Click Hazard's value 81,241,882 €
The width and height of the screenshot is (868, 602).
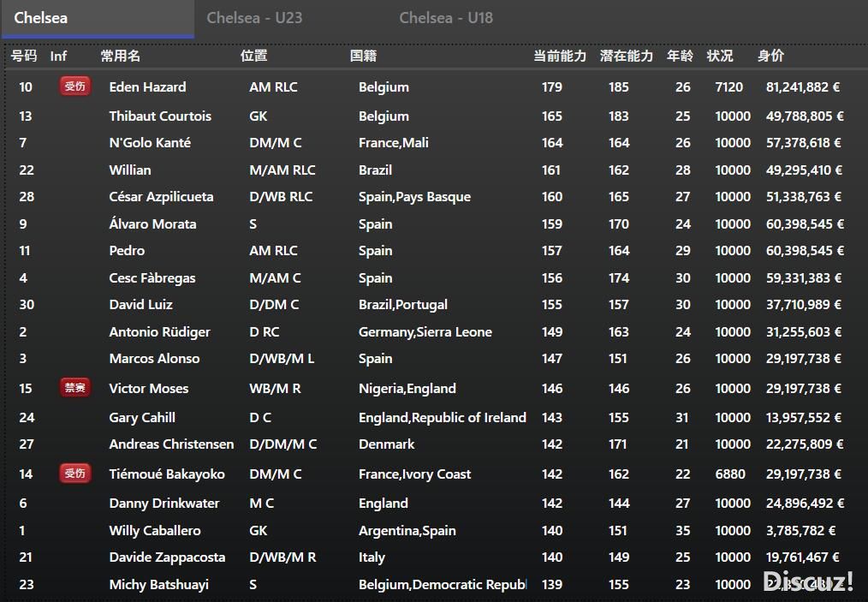tap(803, 87)
